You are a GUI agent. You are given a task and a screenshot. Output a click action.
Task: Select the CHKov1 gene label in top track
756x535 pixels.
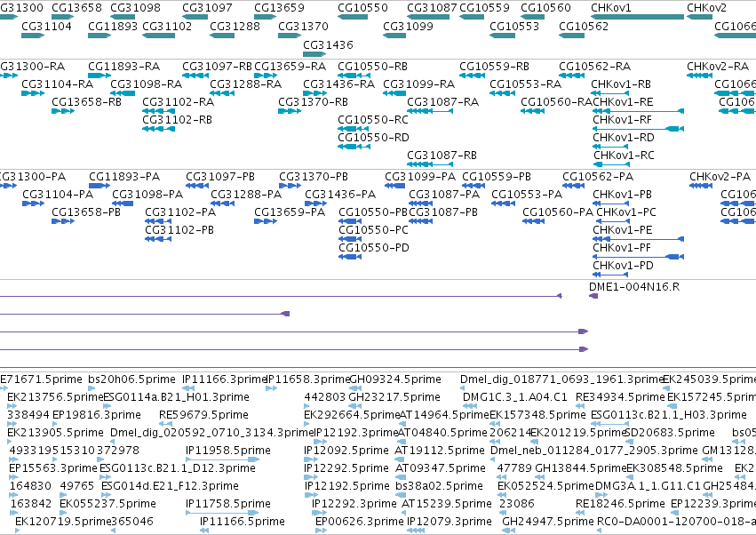point(611,8)
